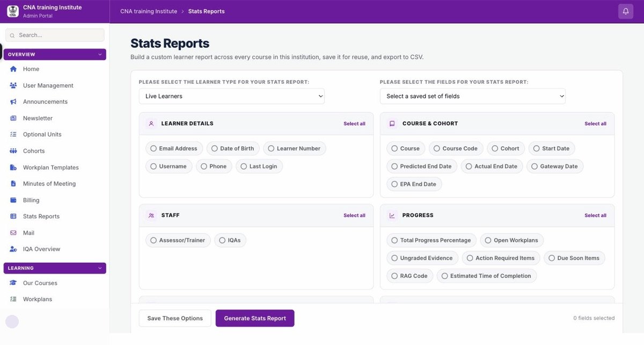This screenshot has height=345, width=644.
Task: Click the Newsletter icon in sidebar
Action: coord(13,118)
